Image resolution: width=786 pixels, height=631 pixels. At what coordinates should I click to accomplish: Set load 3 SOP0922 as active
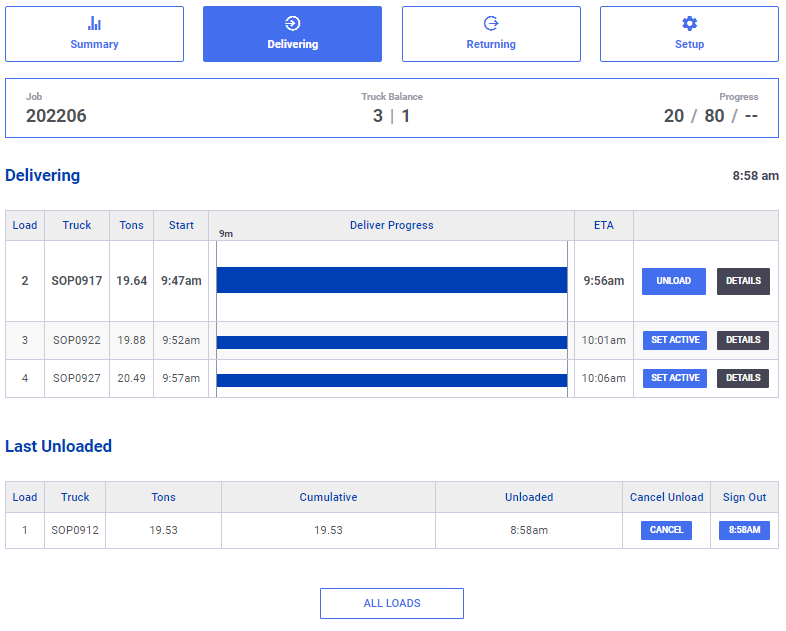(675, 340)
